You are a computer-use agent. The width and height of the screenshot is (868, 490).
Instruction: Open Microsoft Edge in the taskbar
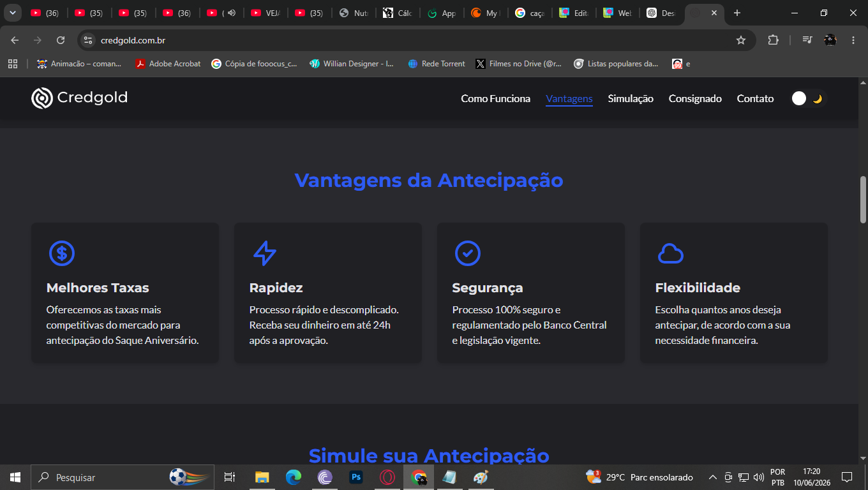tap(294, 477)
